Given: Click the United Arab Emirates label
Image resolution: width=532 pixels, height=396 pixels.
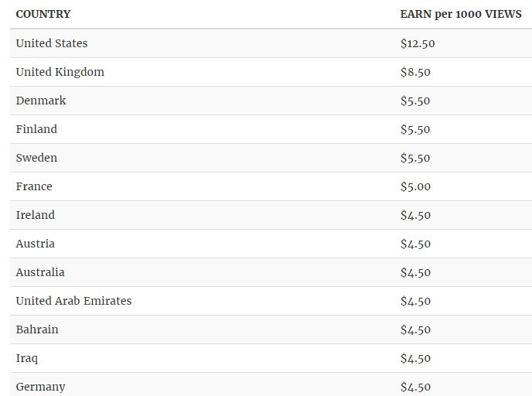Looking at the screenshot, I should [x=73, y=301].
